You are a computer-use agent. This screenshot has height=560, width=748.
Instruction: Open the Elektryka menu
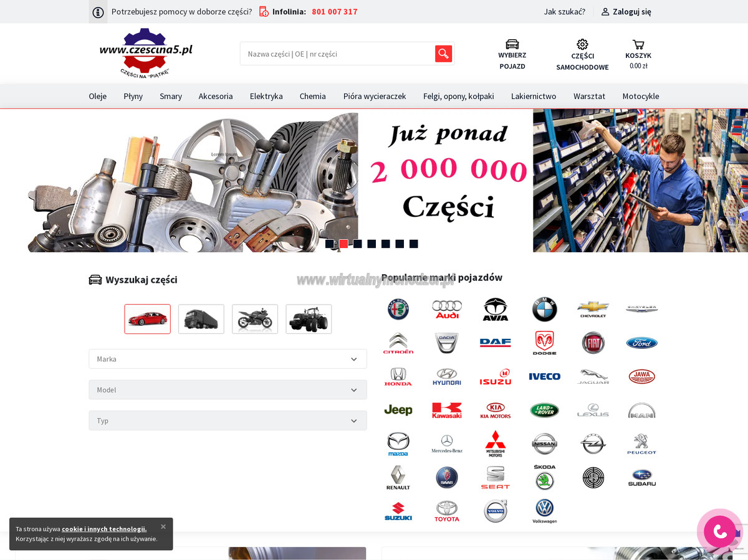(266, 96)
